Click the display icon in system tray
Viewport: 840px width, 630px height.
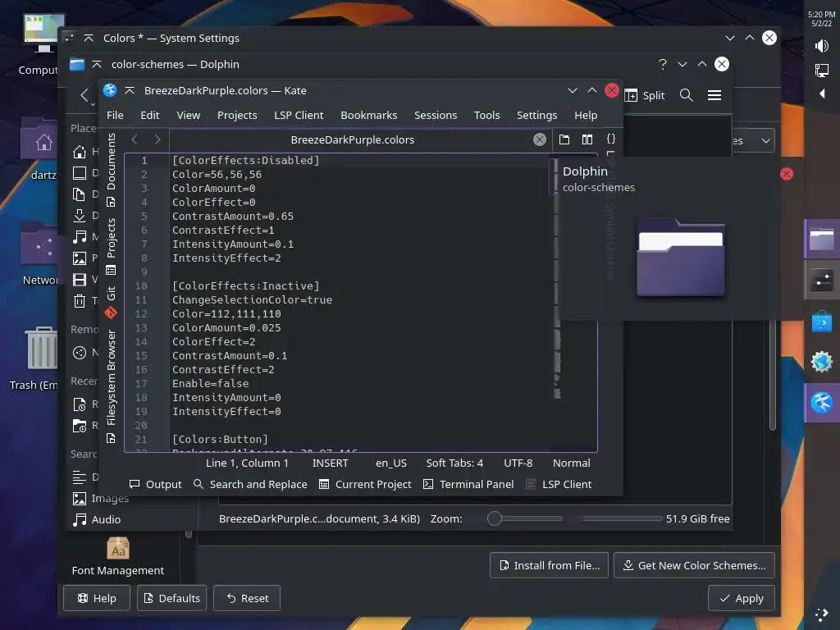click(821, 71)
